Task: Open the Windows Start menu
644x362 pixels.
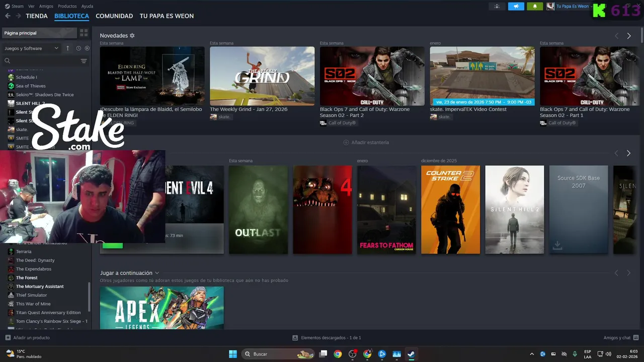Action: coord(233,354)
